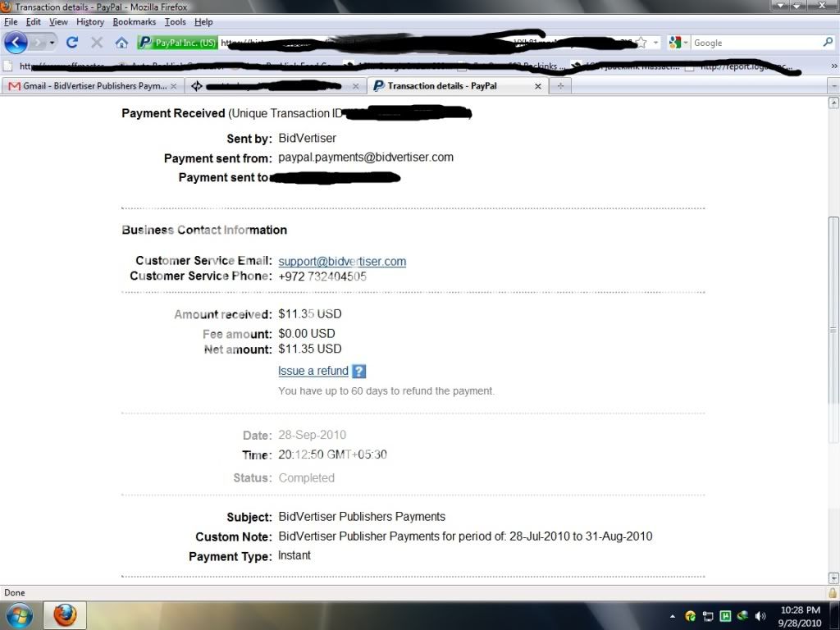Open the search engine selector dropdown
840x630 pixels.
coord(678,43)
